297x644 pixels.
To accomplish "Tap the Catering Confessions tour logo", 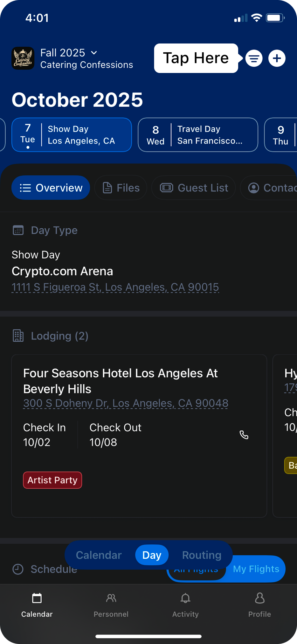I will (x=23, y=58).
